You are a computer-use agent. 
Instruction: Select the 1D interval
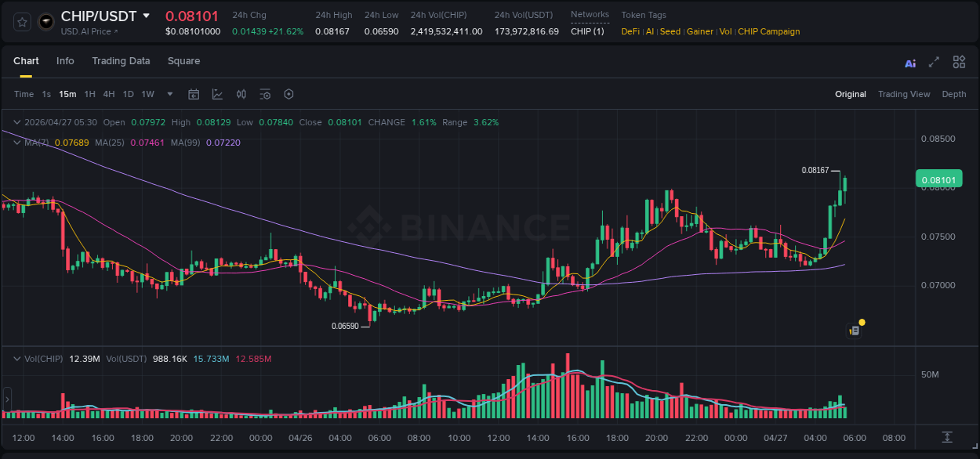click(128, 94)
